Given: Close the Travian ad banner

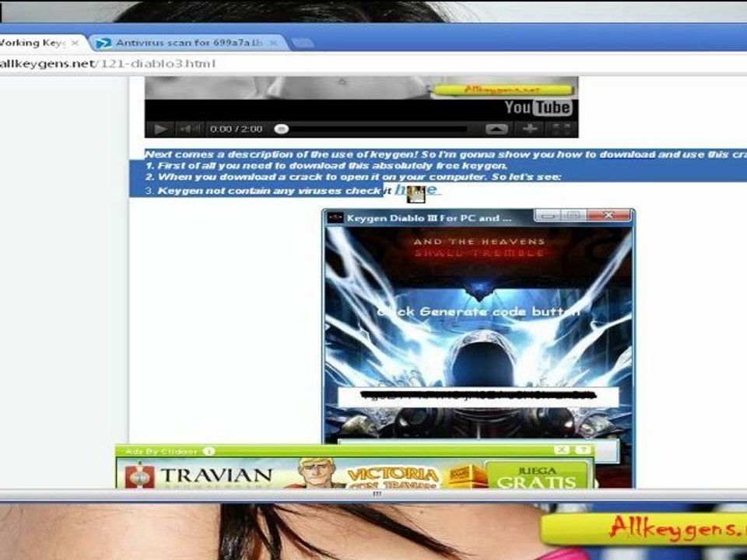Looking at the screenshot, I should point(562,450).
